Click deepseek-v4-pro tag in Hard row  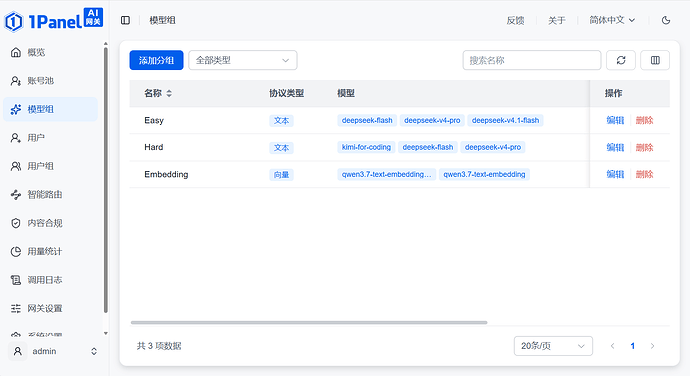[x=493, y=147]
